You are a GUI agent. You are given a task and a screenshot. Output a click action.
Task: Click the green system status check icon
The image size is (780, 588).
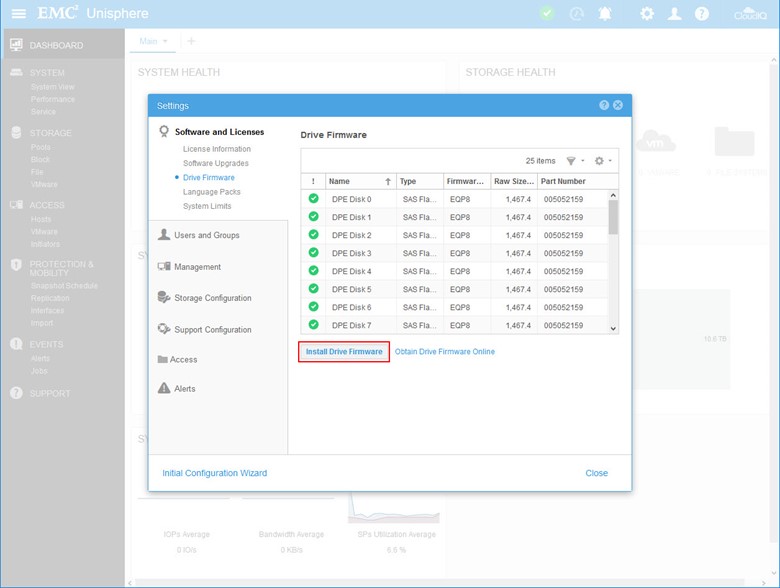547,13
